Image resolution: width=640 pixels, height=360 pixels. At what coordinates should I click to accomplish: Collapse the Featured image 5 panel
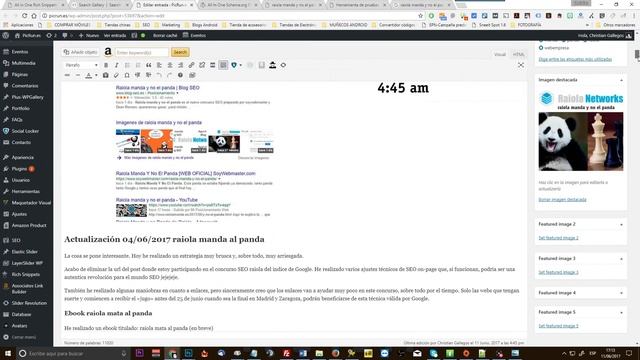pos(621,313)
